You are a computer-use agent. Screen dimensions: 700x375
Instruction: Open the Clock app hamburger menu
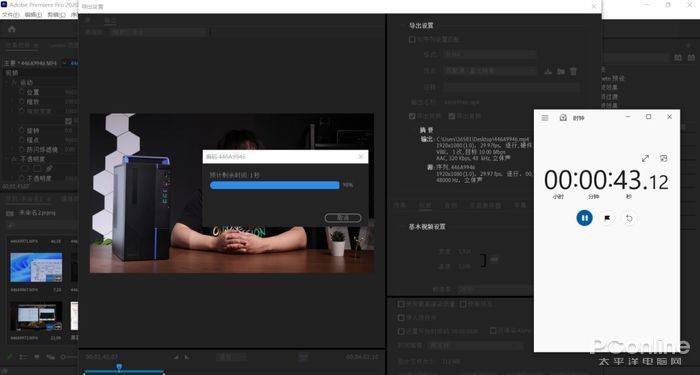click(x=545, y=118)
